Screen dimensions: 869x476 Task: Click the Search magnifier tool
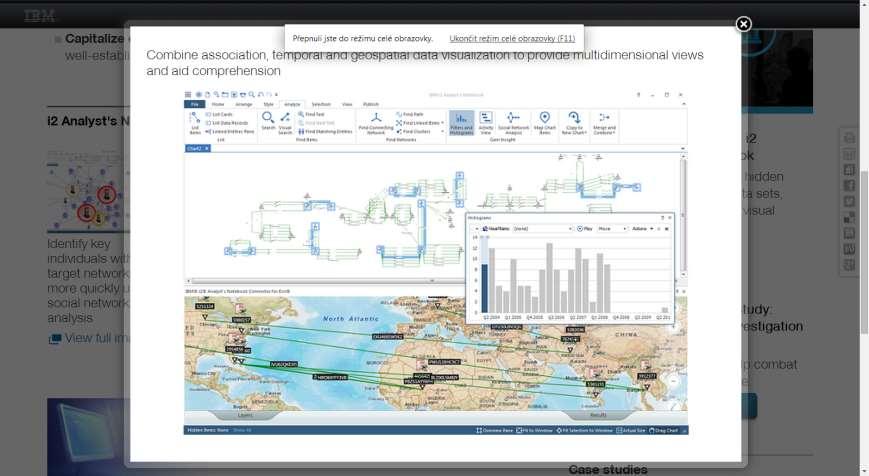[x=268, y=121]
